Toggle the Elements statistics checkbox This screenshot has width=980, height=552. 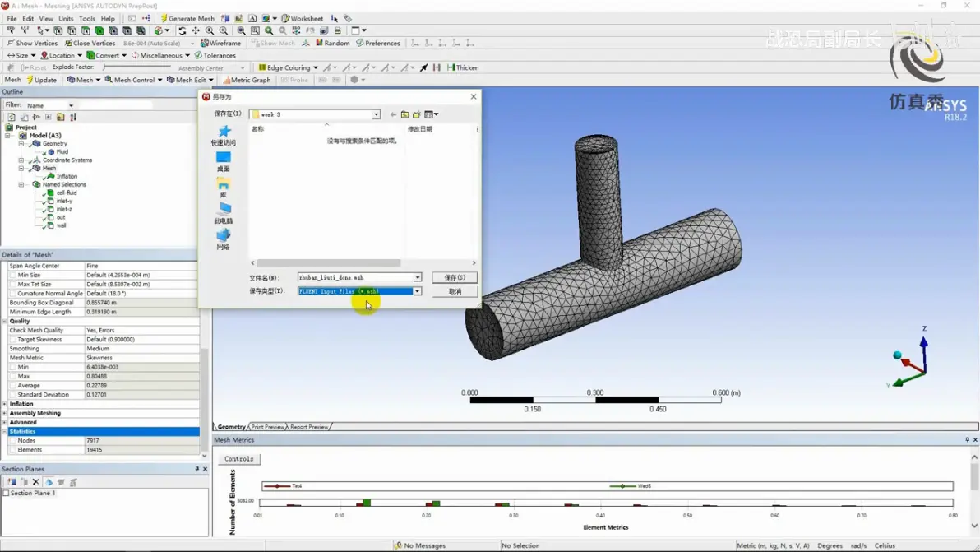[13, 450]
